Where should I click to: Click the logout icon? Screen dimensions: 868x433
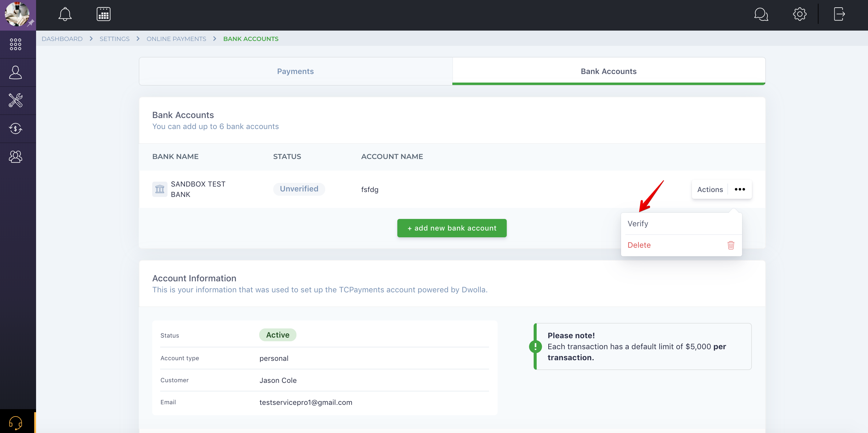839,14
